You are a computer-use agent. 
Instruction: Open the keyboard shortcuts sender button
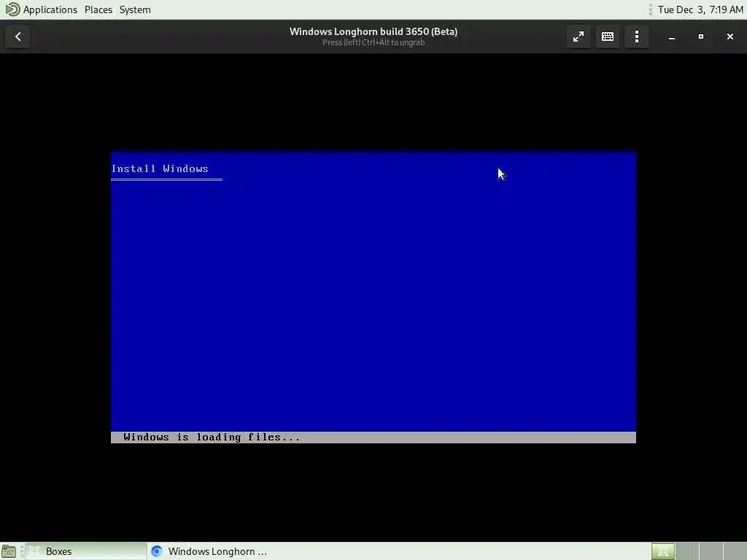click(608, 36)
